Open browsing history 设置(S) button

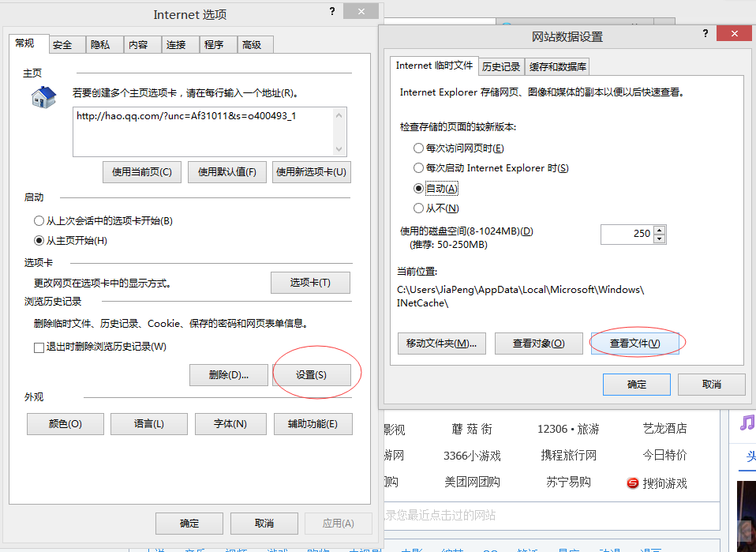click(312, 375)
